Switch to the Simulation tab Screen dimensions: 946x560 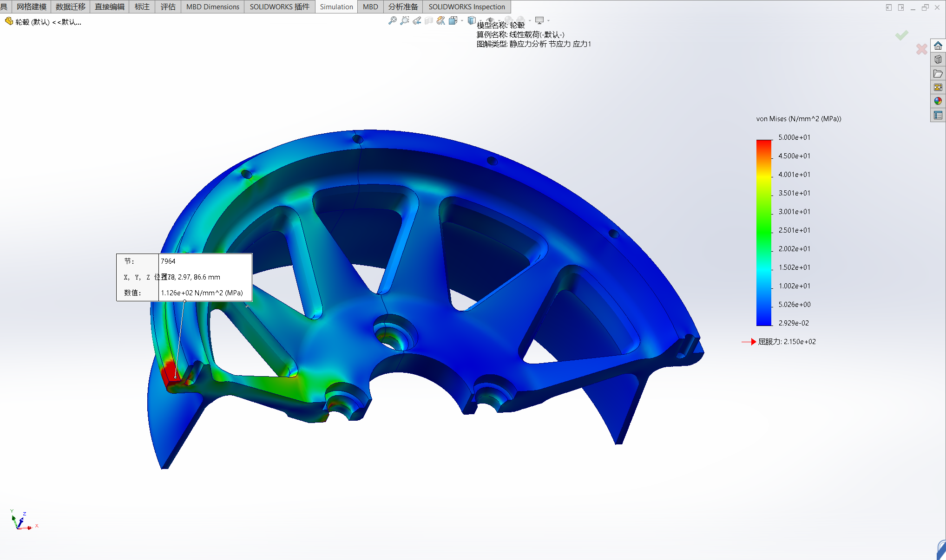(336, 7)
